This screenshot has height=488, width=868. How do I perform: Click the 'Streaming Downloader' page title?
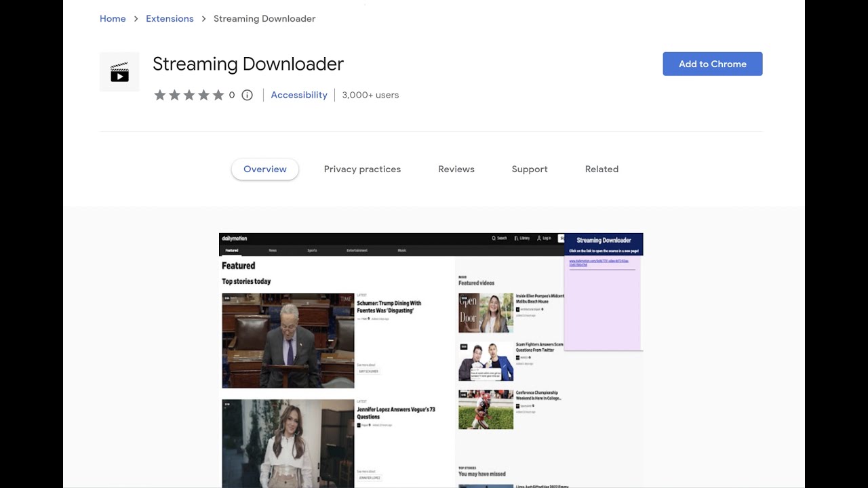point(248,64)
